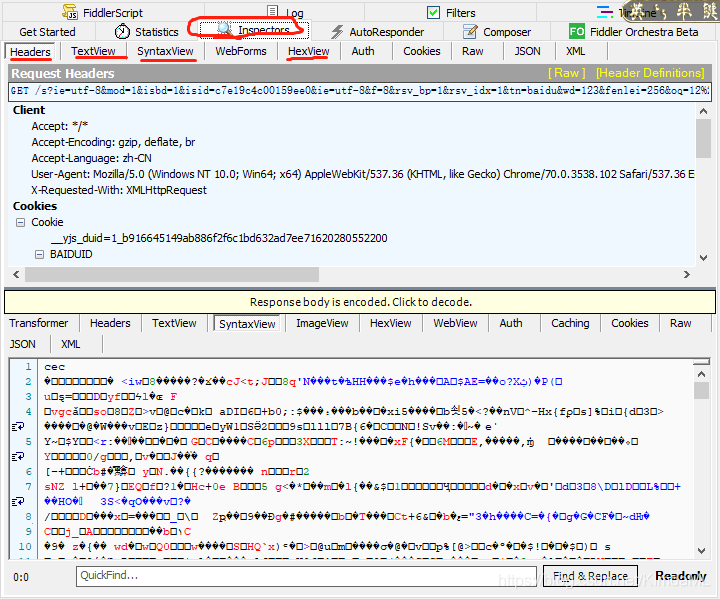
Task: Open the request JSON tab
Action: [x=527, y=51]
